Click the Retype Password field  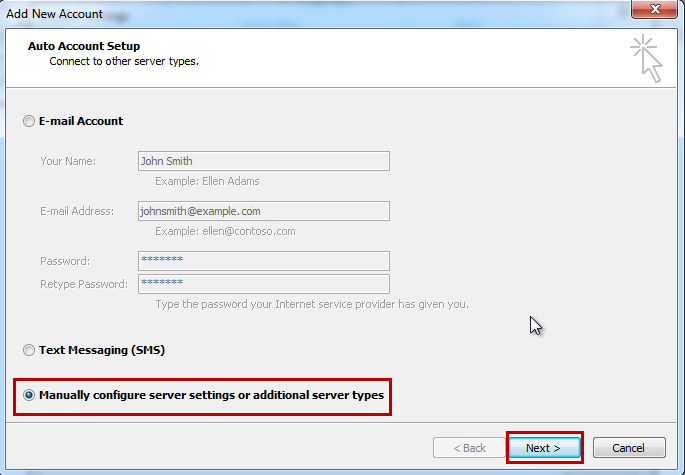click(x=263, y=284)
